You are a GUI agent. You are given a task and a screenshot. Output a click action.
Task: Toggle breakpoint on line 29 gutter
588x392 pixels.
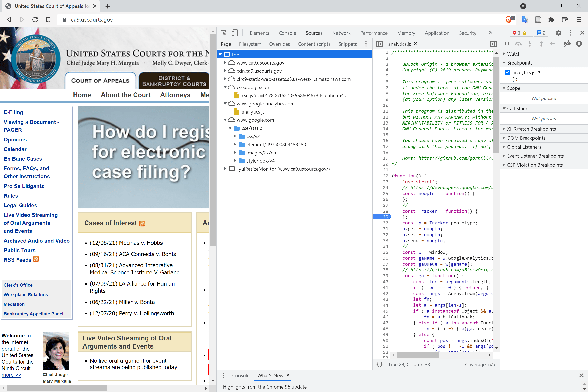[x=385, y=217]
